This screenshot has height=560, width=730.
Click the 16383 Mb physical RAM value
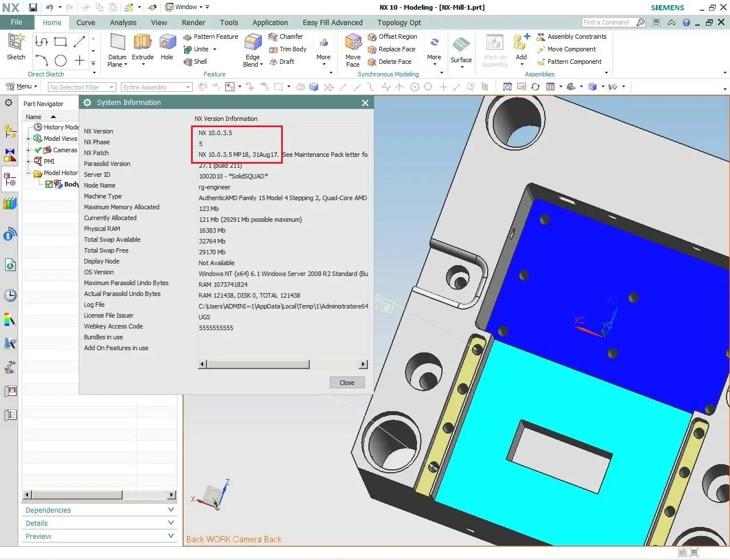[x=212, y=230]
